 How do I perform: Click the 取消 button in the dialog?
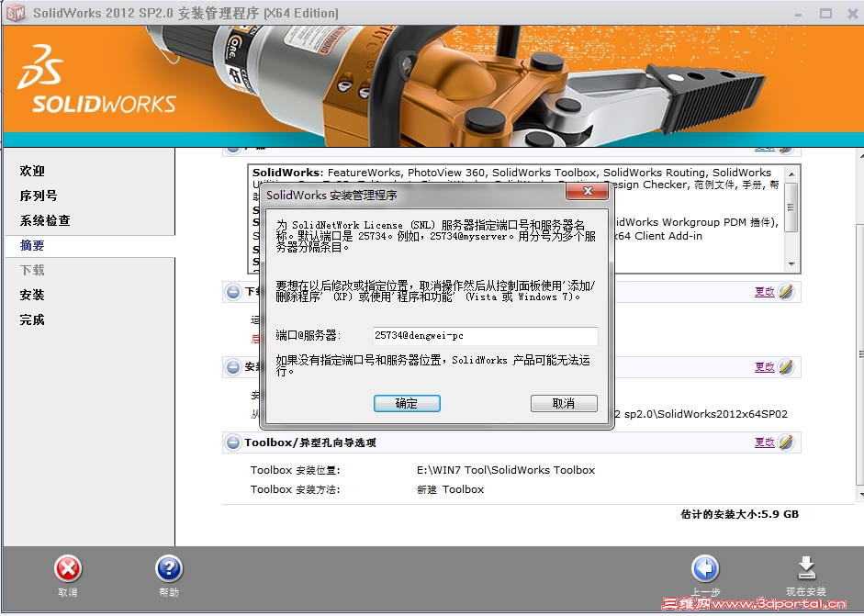(x=564, y=403)
